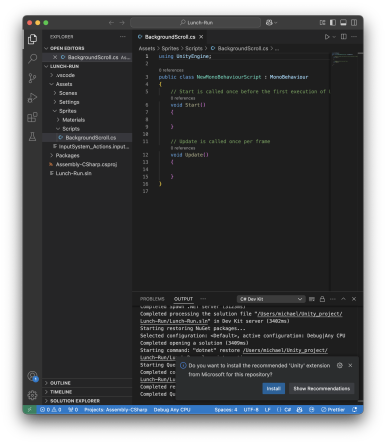Change Debug Any CPU configuration
The width and height of the screenshot is (386, 444).
pyautogui.click(x=172, y=410)
